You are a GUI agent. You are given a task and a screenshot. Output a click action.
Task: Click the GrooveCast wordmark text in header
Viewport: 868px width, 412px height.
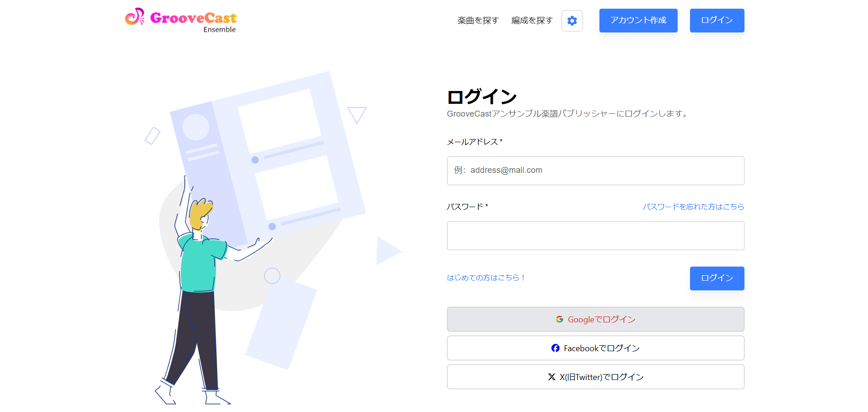193,18
